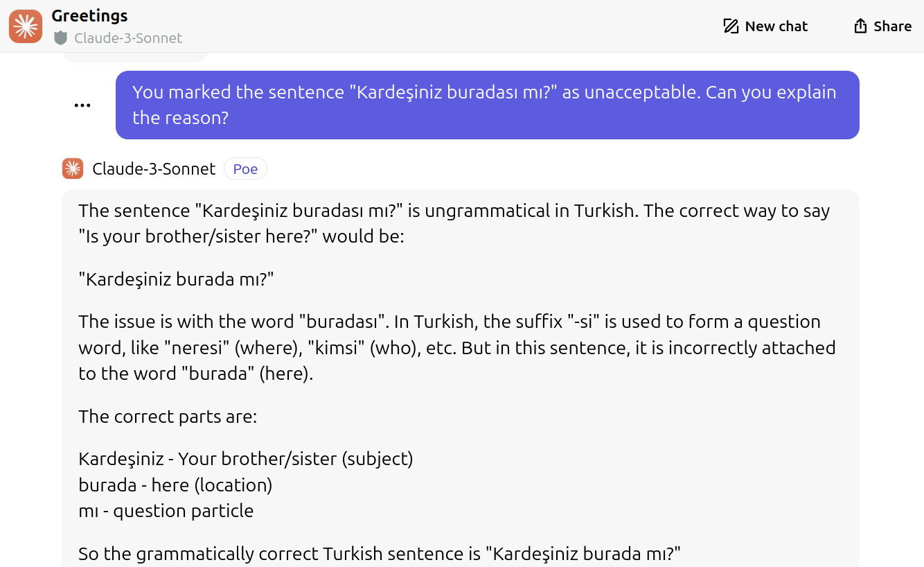Click the standalone line "Kardeşiniz burada mı?"
The image size is (924, 567).
177,279
